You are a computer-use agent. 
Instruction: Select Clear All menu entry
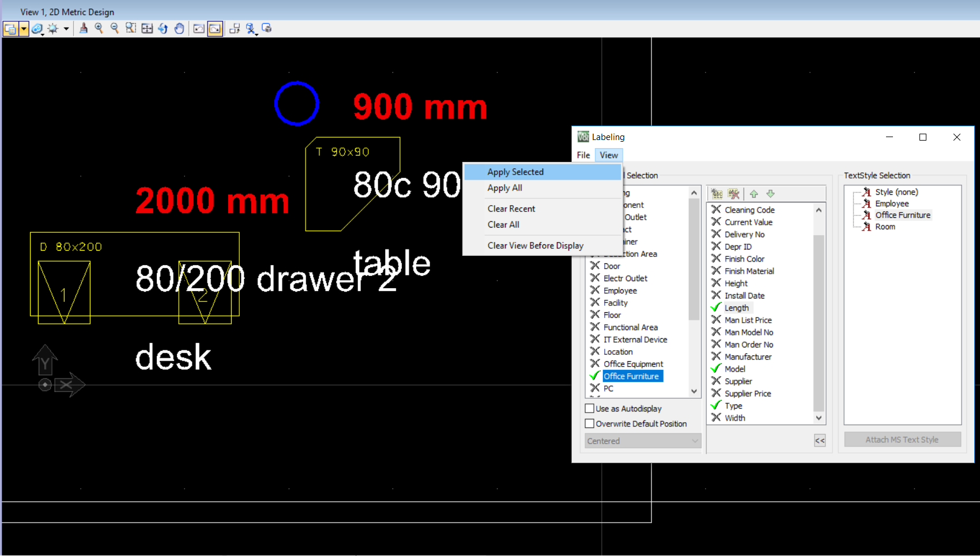pyautogui.click(x=542, y=225)
